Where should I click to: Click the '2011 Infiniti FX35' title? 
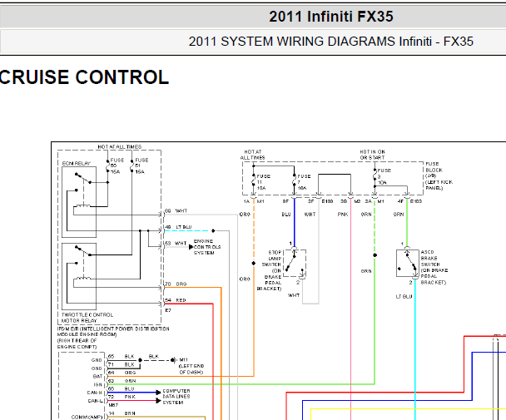[x=331, y=17]
